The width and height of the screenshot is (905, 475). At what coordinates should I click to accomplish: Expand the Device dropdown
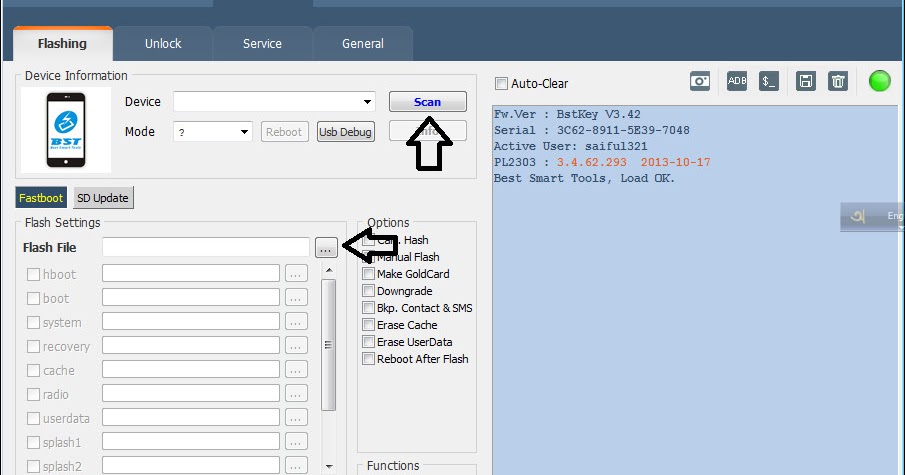[367, 102]
